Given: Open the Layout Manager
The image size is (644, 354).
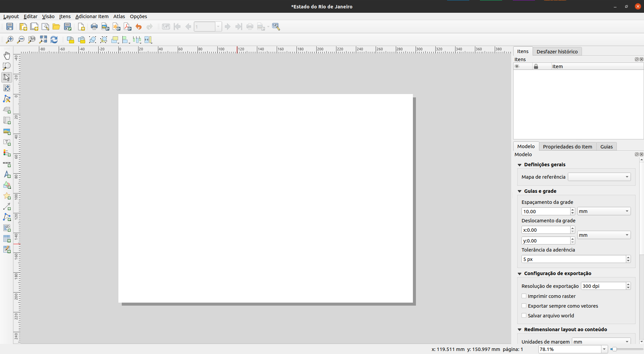Looking at the screenshot, I should [45, 27].
